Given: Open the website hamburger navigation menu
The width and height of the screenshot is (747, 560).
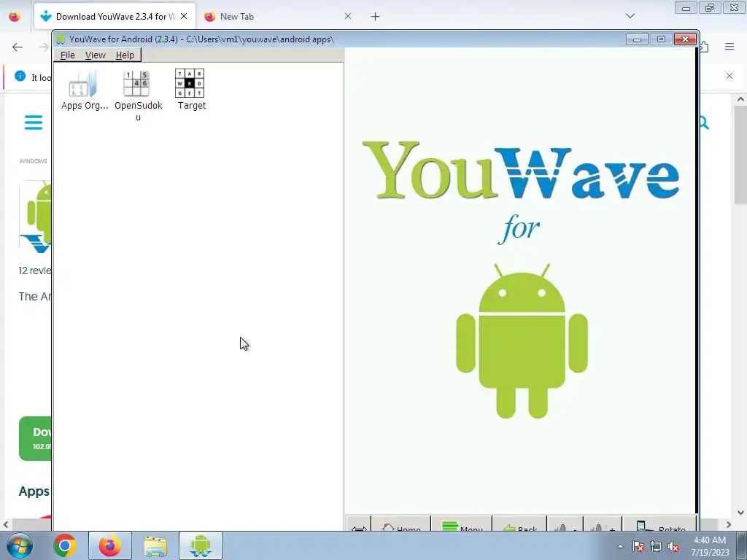Looking at the screenshot, I should 34,122.
